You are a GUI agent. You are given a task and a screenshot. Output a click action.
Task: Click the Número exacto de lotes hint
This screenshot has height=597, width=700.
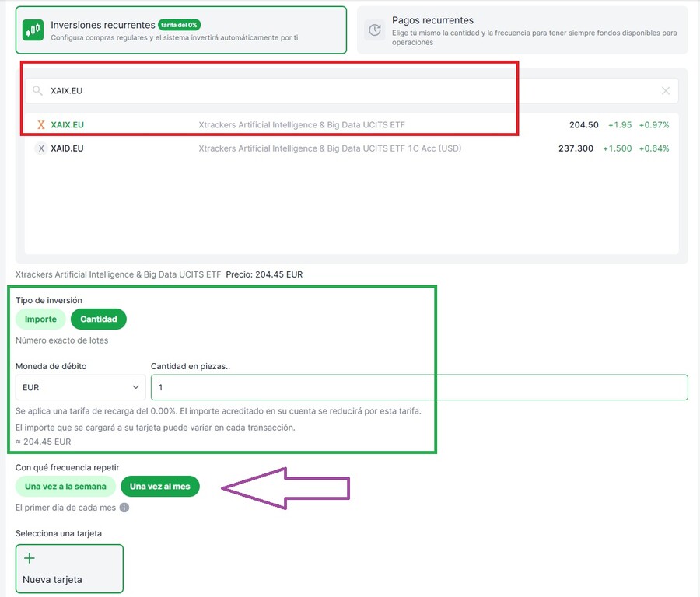pyautogui.click(x=62, y=340)
